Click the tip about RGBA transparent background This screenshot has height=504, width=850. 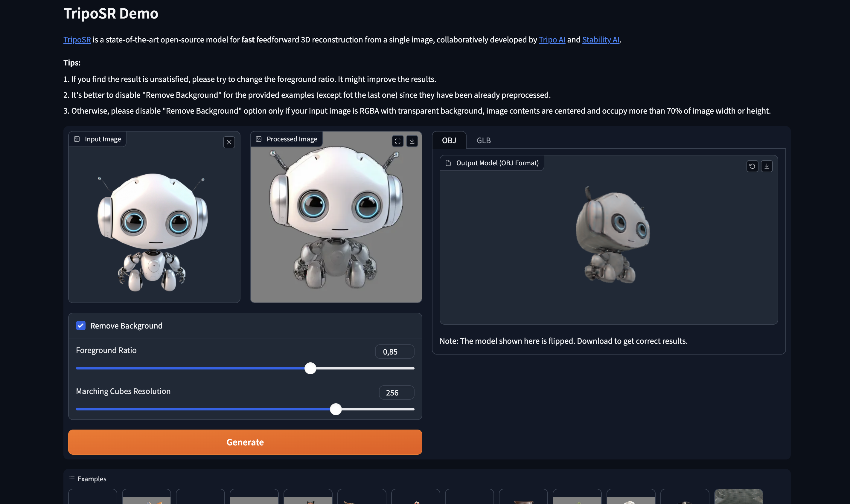[x=417, y=111]
